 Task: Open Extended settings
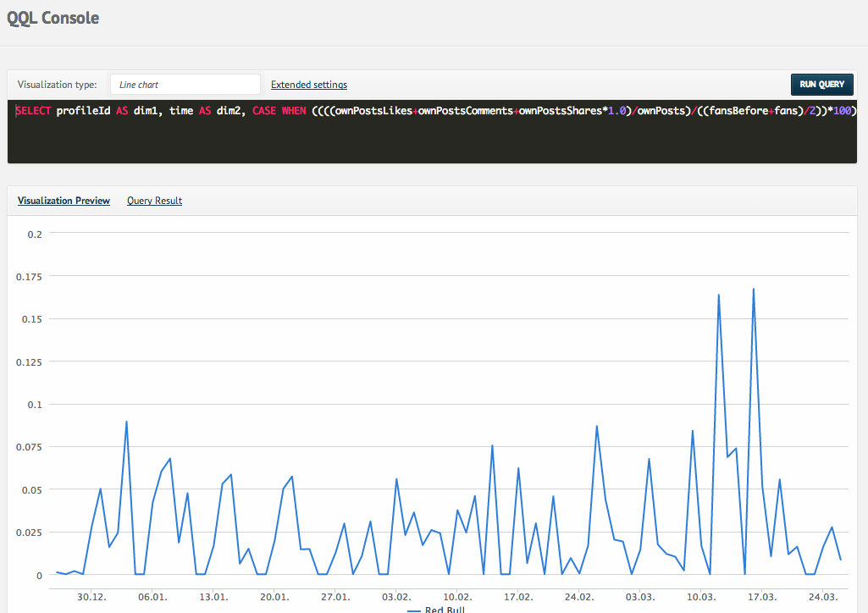pos(308,85)
